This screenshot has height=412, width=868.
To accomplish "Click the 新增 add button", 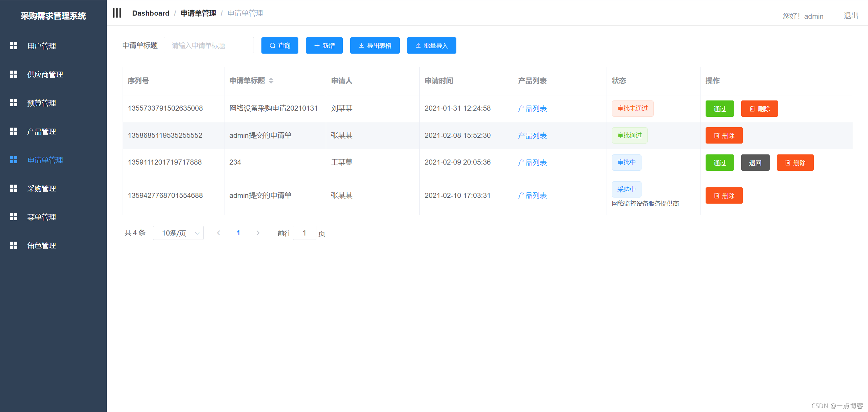I will click(x=324, y=45).
